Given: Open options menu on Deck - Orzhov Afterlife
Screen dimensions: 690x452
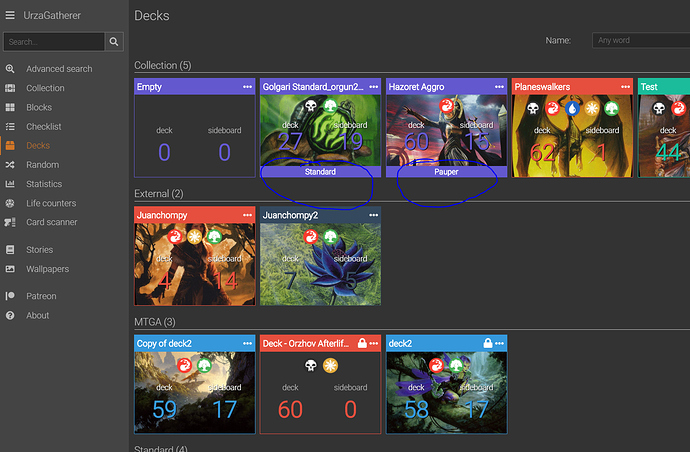Looking at the screenshot, I should [374, 343].
